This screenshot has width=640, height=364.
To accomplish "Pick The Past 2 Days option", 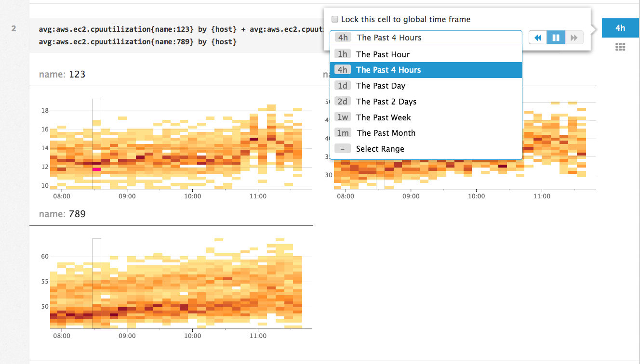I will pos(386,102).
